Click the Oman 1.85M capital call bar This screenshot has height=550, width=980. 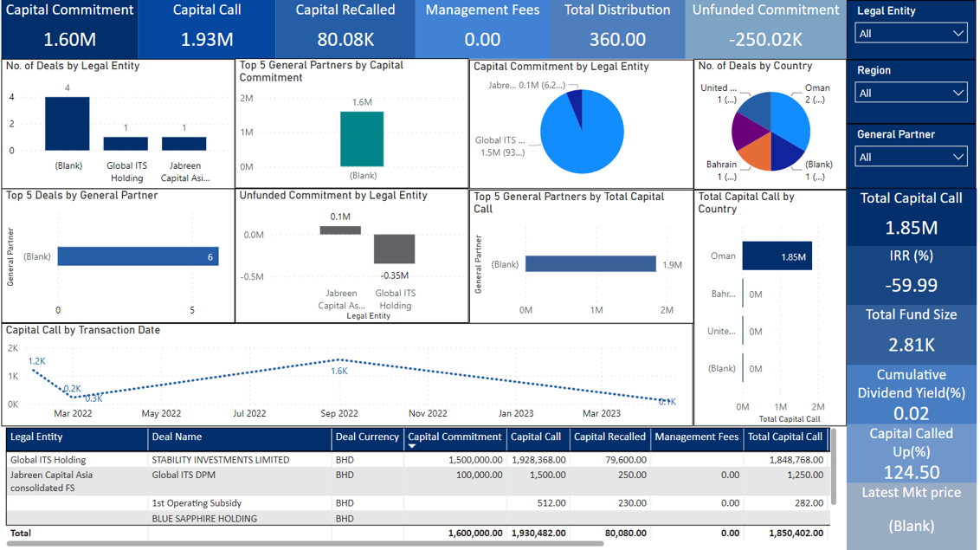777,256
